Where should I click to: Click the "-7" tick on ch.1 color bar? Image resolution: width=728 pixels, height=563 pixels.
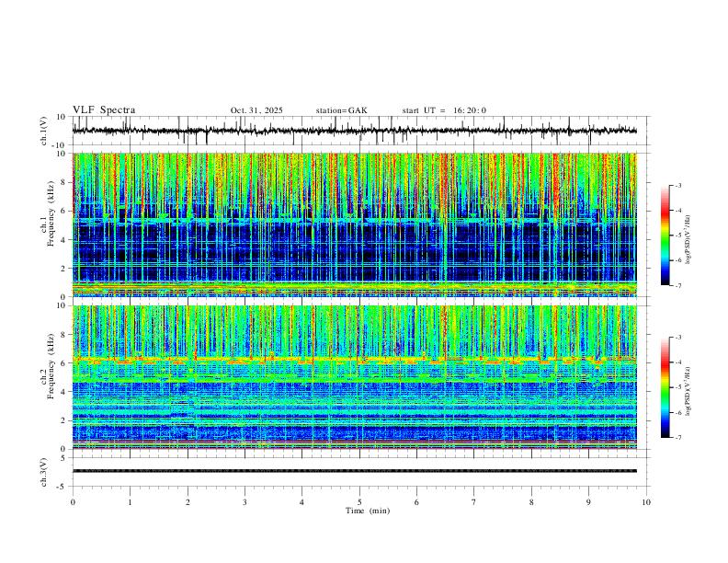pos(678,286)
